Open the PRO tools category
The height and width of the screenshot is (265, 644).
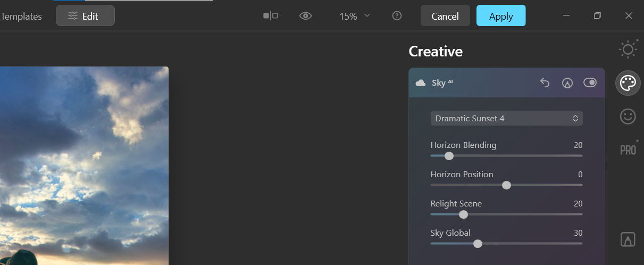click(x=628, y=150)
